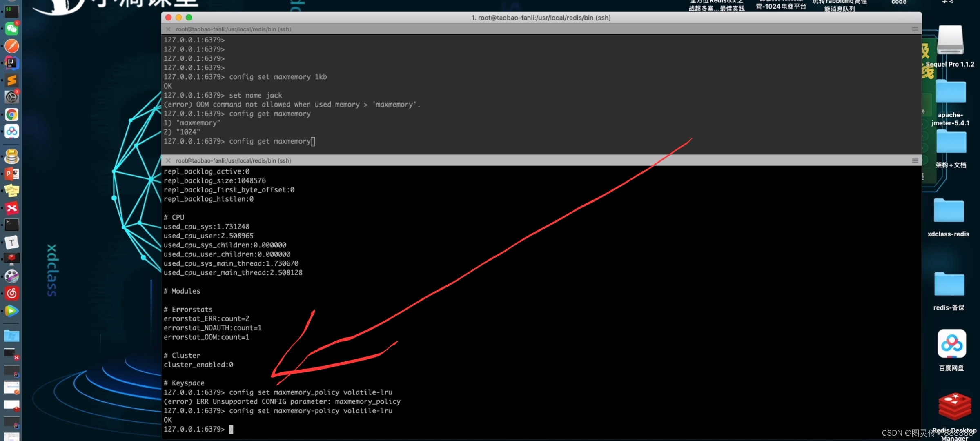Open WeChat in the dock

click(x=11, y=29)
